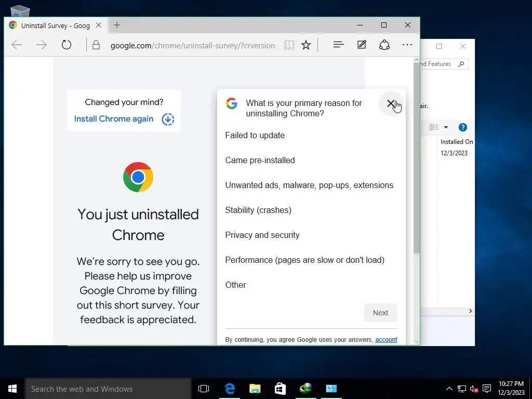532x399 pixels.
Task: Minimize the Edge browser window
Action: click(360, 25)
